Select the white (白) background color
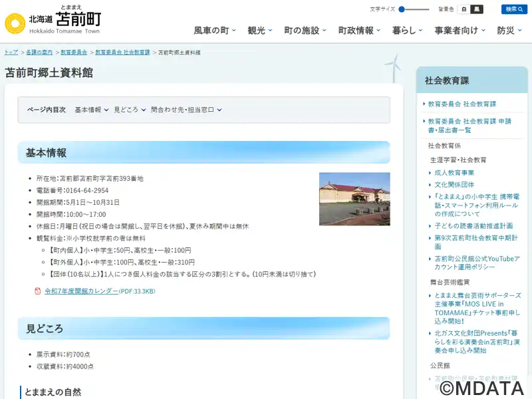Viewport: 532px width, 399px height. tap(464, 9)
